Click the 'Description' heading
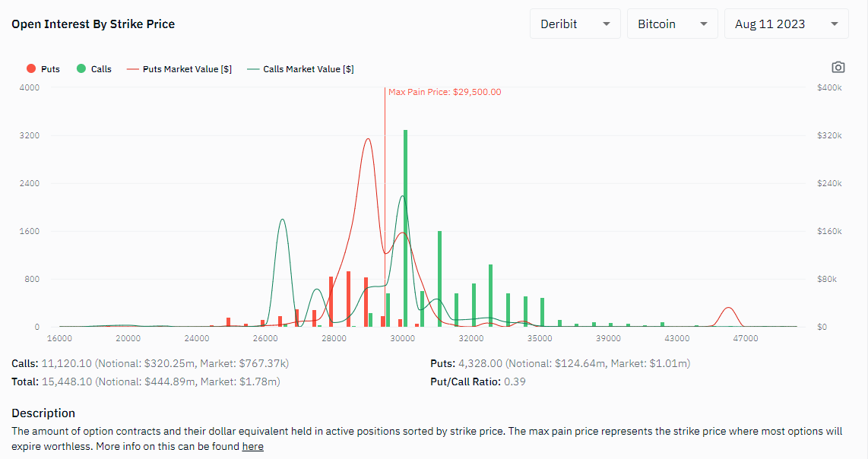This screenshot has width=868, height=459. [43, 413]
